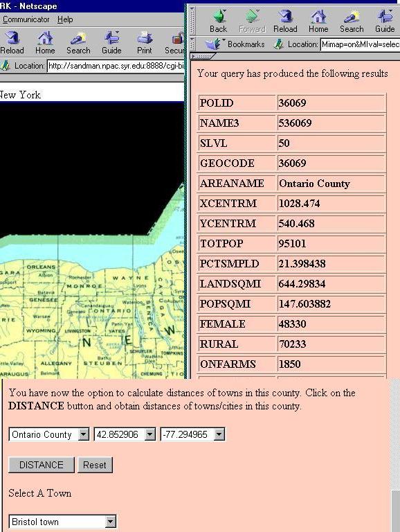Viewport: 400px width, 532px height.
Task: Click the sandman.npac.syr.edu Location field
Action: tap(116, 66)
